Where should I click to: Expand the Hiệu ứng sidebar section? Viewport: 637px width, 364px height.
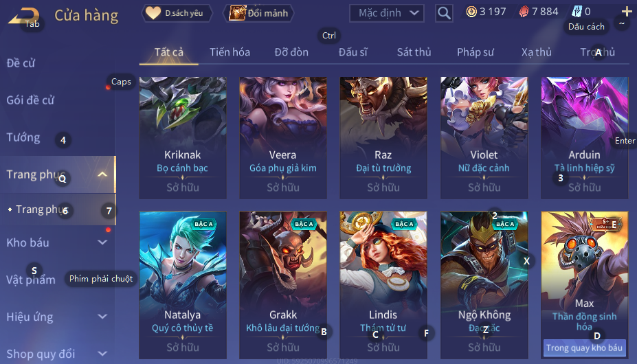(x=102, y=317)
